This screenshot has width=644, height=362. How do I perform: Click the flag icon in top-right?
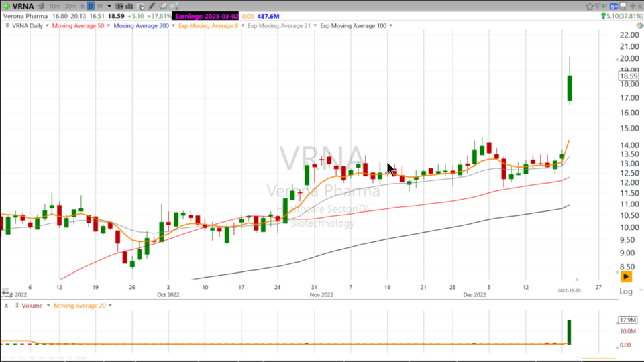(x=598, y=6)
